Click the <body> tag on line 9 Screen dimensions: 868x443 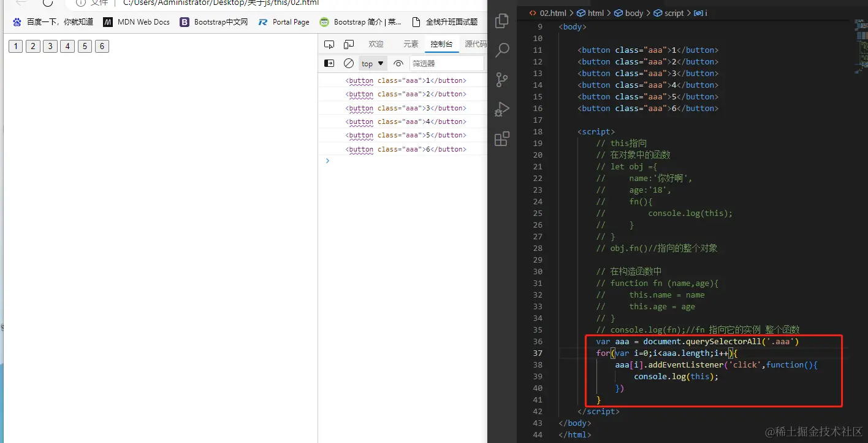point(573,26)
